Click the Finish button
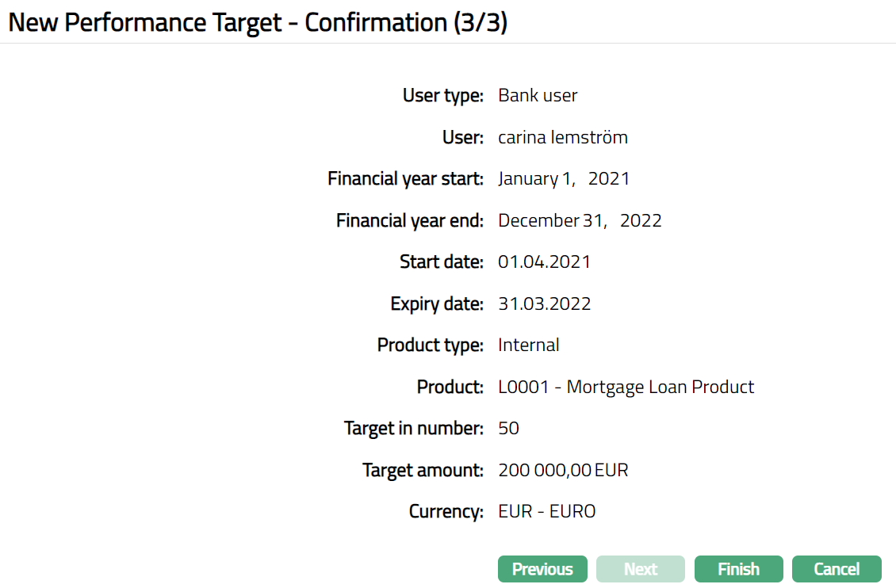 [x=738, y=569]
